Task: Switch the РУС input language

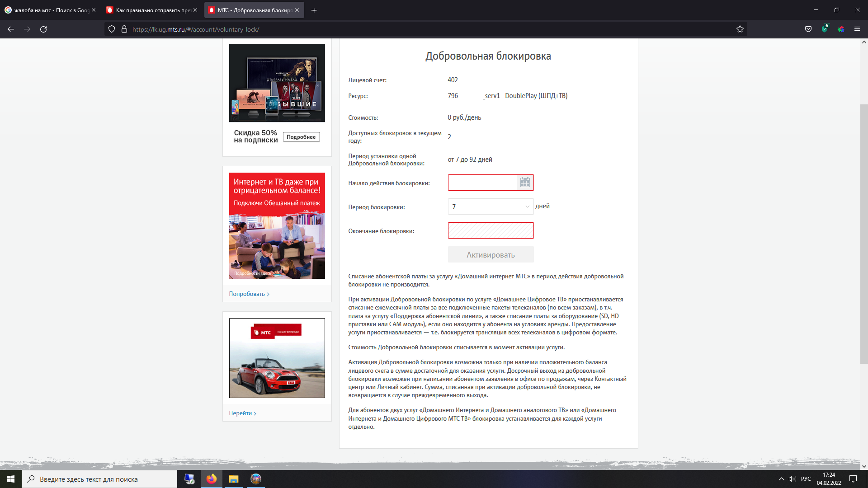Action: 806,479
